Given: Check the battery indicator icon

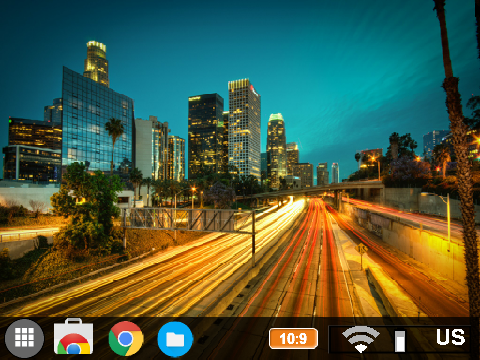Looking at the screenshot, I should (400, 341).
